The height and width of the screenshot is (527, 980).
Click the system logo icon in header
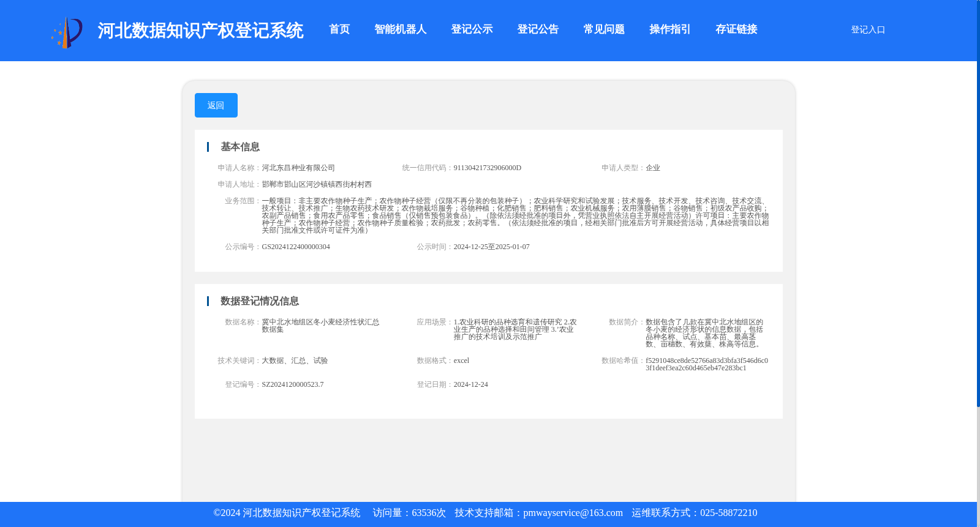67,32
